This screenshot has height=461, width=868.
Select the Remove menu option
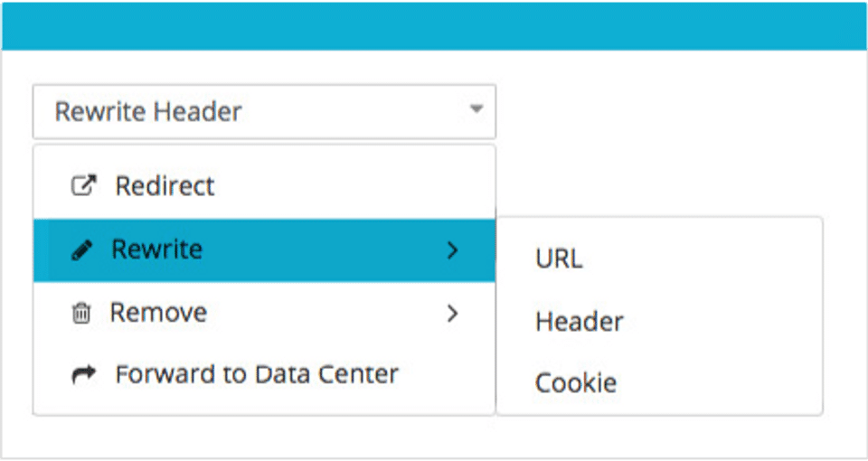click(x=158, y=313)
